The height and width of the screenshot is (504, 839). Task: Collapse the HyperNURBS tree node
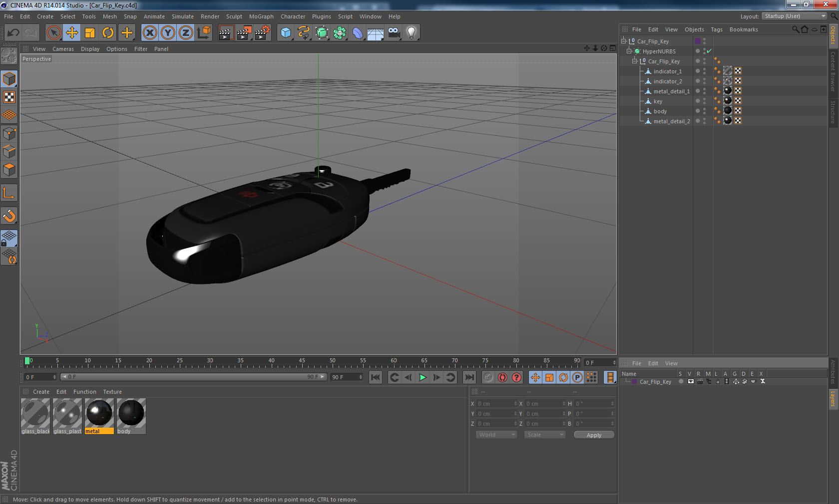(629, 51)
